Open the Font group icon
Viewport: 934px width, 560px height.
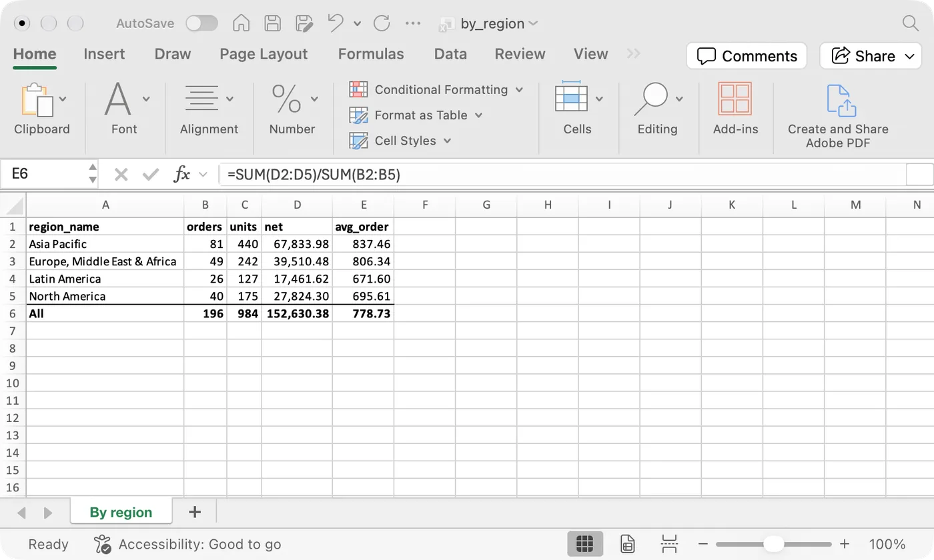[118, 99]
